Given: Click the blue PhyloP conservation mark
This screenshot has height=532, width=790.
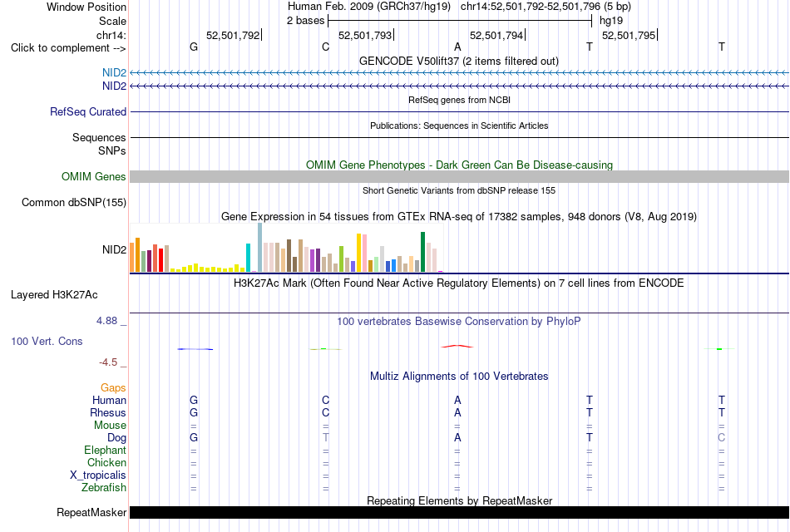Looking at the screenshot, I should coord(195,349).
